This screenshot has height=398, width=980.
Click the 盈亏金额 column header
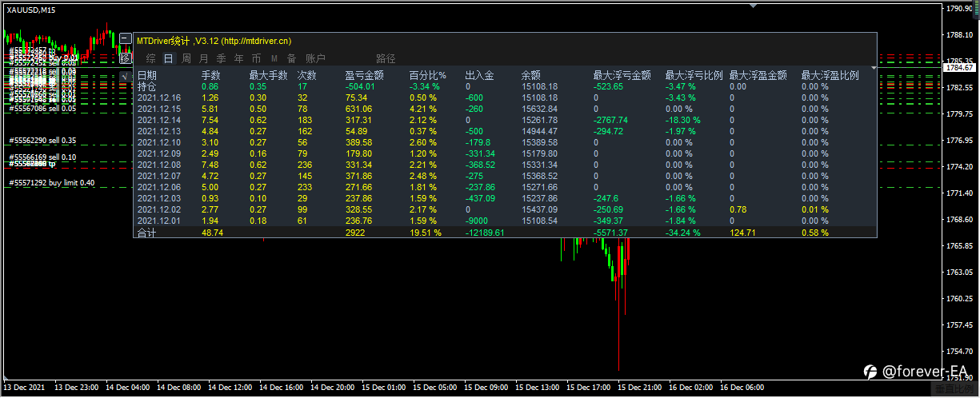[364, 75]
